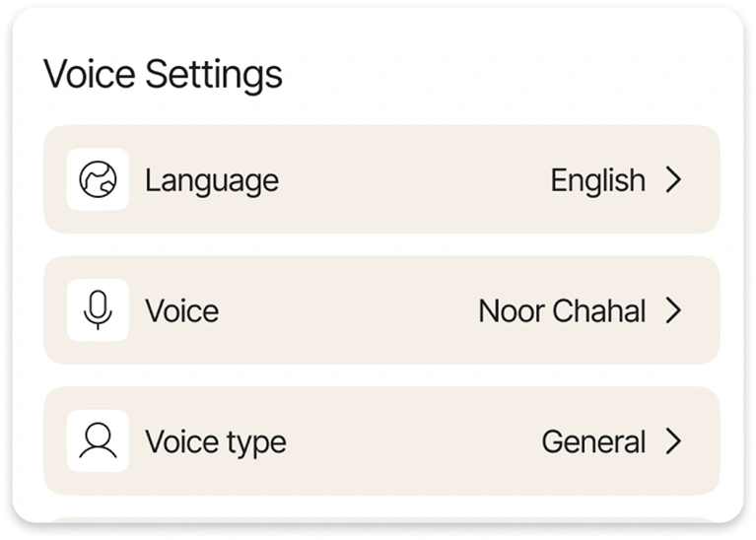Viewport: 756px width, 540px height.
Task: Expand the Voice chevron next to Noor Chahal
Action: [x=673, y=311]
